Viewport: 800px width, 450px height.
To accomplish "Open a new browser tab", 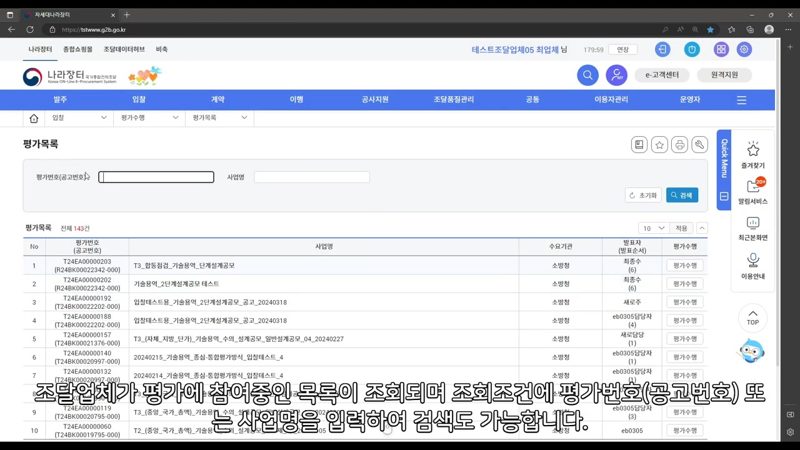I will click(x=127, y=15).
